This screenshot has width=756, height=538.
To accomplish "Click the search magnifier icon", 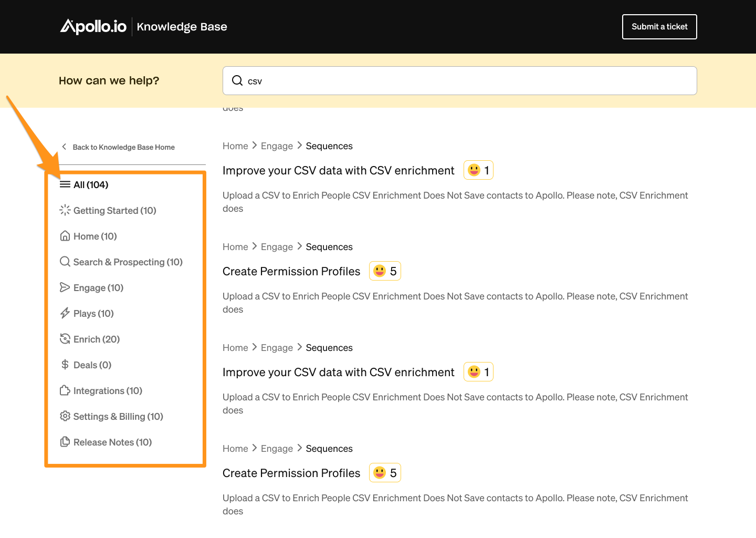I will click(237, 80).
